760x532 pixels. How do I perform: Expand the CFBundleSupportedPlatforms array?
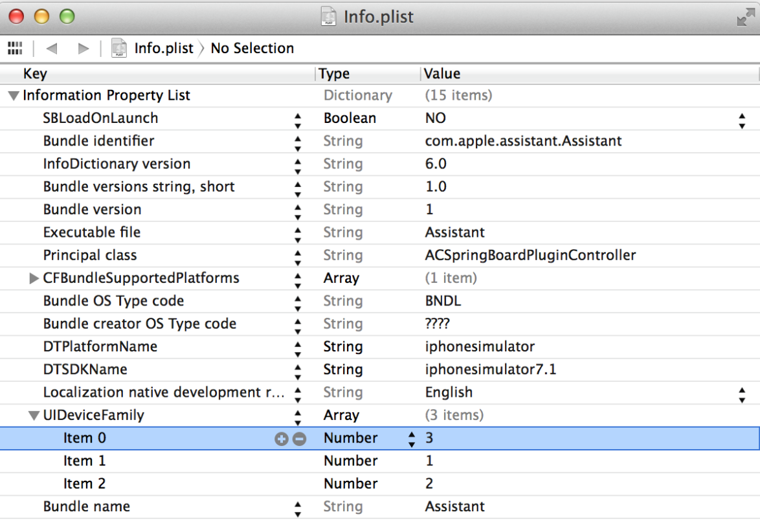[x=34, y=279]
